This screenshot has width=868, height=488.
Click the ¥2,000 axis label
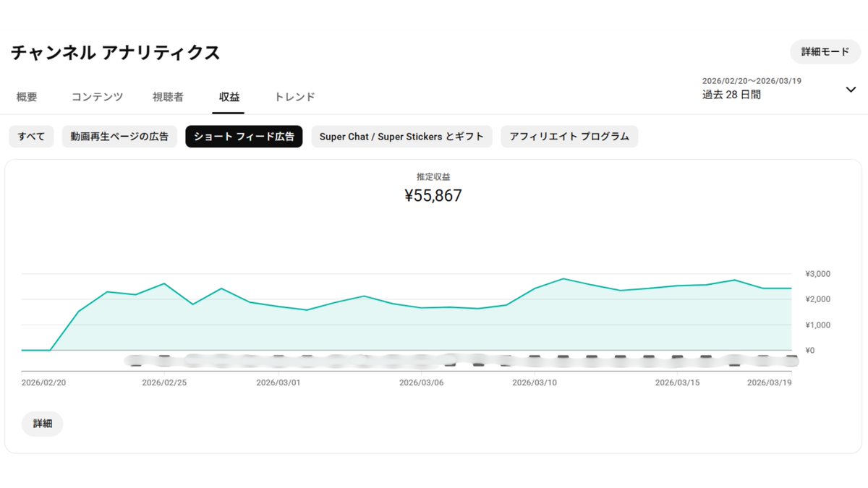[x=817, y=299]
